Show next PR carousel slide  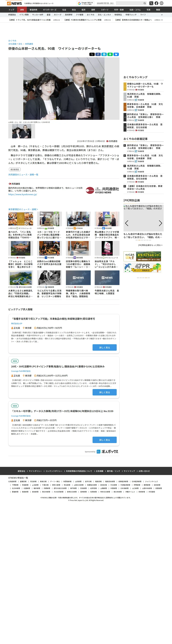pos(160,223)
